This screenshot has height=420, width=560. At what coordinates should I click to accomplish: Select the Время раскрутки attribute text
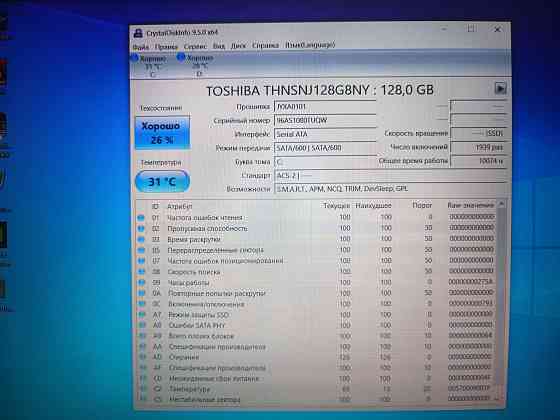pyautogui.click(x=194, y=239)
